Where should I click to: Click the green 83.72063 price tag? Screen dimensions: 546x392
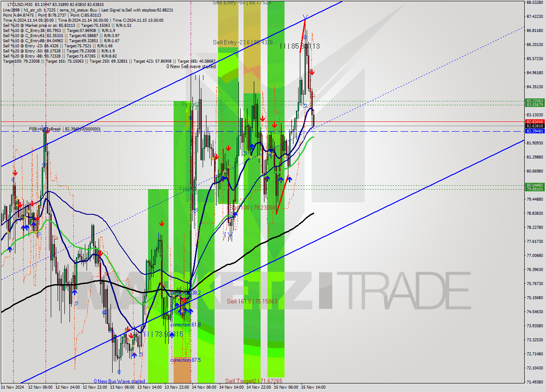tap(534, 101)
